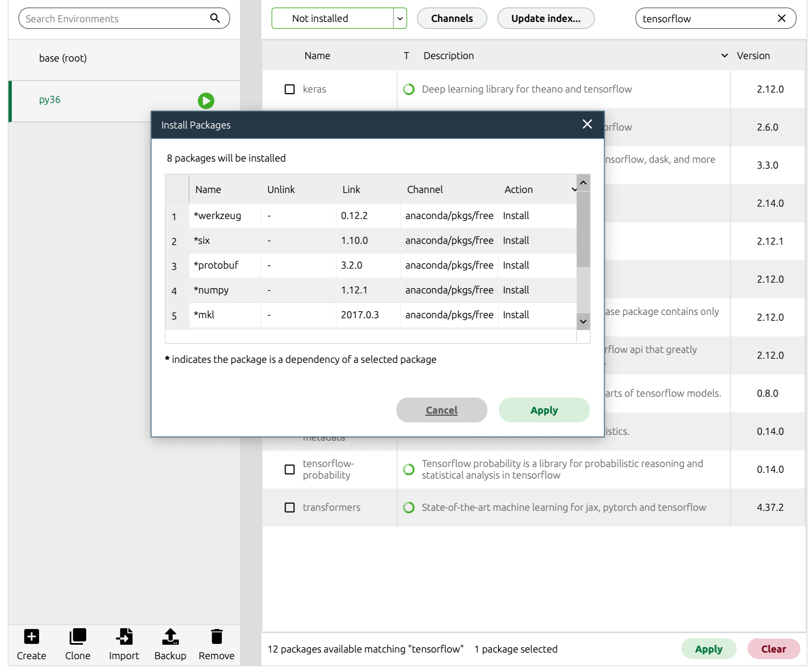Expand the Action column header chevron

tap(574, 190)
